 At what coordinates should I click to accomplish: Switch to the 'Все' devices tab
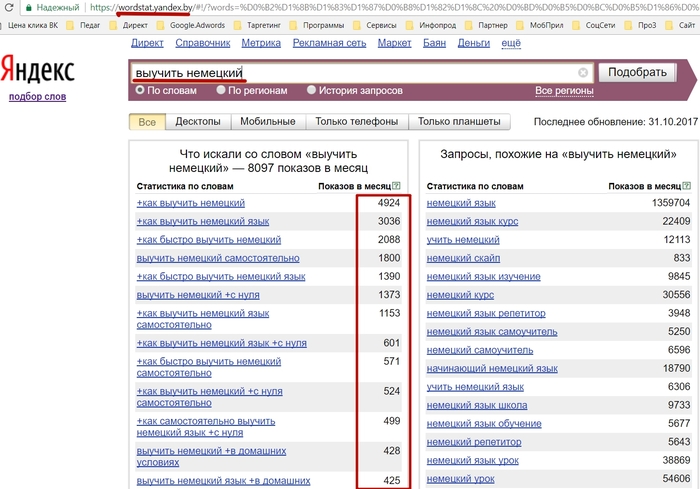[x=147, y=122]
